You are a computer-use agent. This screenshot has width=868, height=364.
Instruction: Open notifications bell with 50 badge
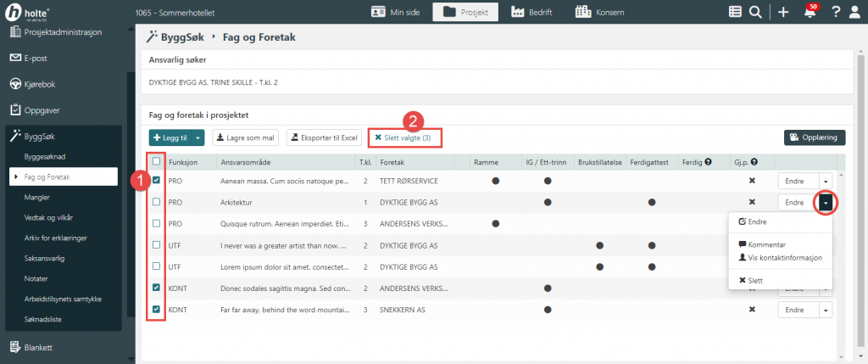point(810,12)
